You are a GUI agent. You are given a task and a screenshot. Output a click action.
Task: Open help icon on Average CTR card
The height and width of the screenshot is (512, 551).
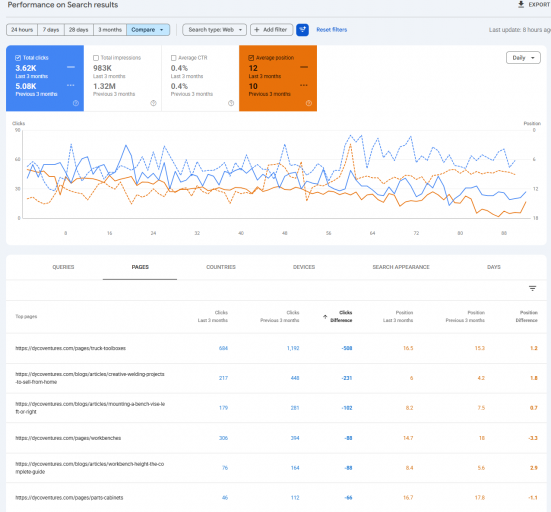[x=231, y=103]
